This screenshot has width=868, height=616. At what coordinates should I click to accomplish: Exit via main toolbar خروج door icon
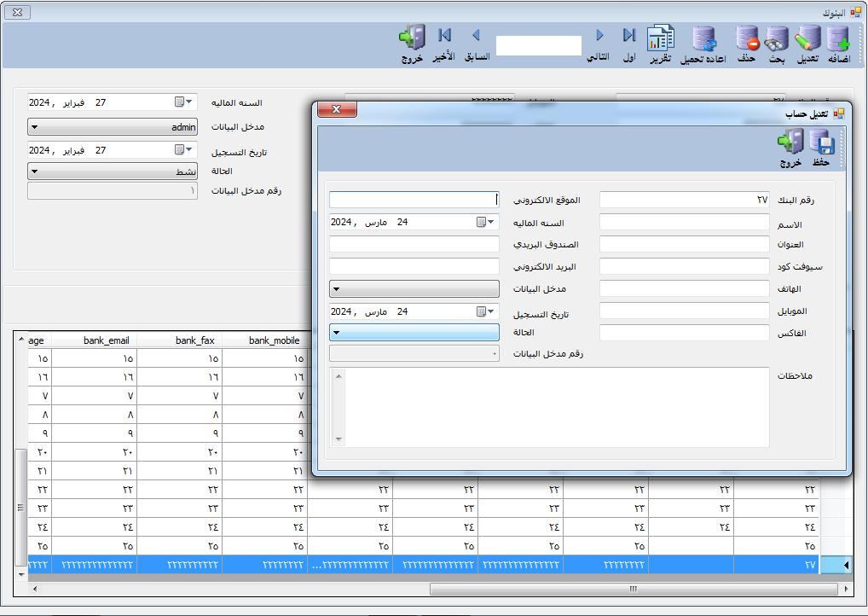pos(413,38)
